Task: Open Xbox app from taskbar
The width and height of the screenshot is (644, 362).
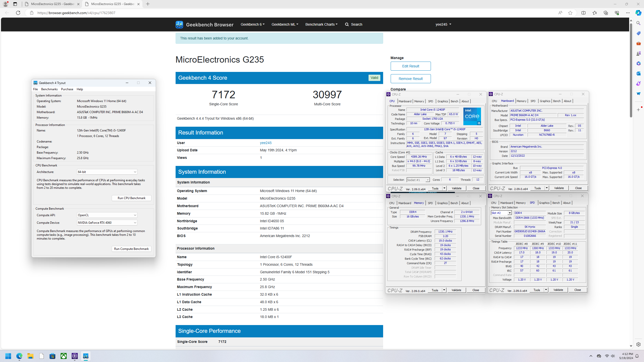Action: pos(64,356)
